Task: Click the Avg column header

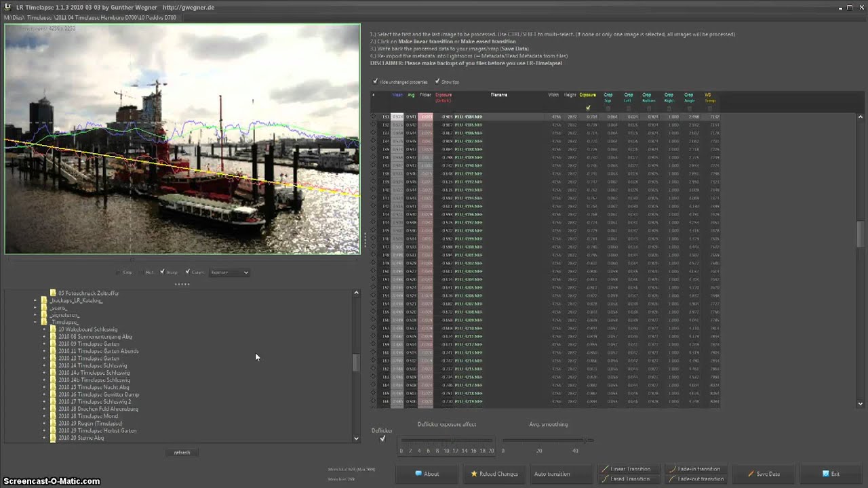Action: click(411, 95)
